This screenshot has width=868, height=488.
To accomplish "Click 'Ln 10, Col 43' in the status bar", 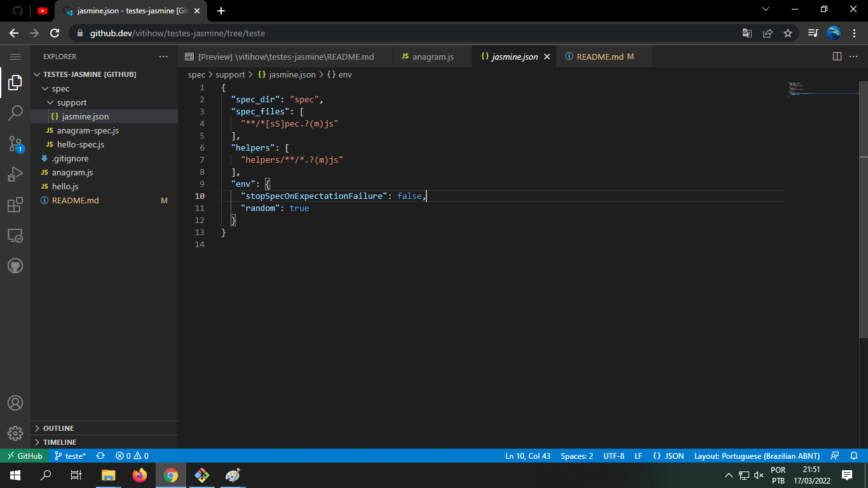I will pyautogui.click(x=529, y=456).
